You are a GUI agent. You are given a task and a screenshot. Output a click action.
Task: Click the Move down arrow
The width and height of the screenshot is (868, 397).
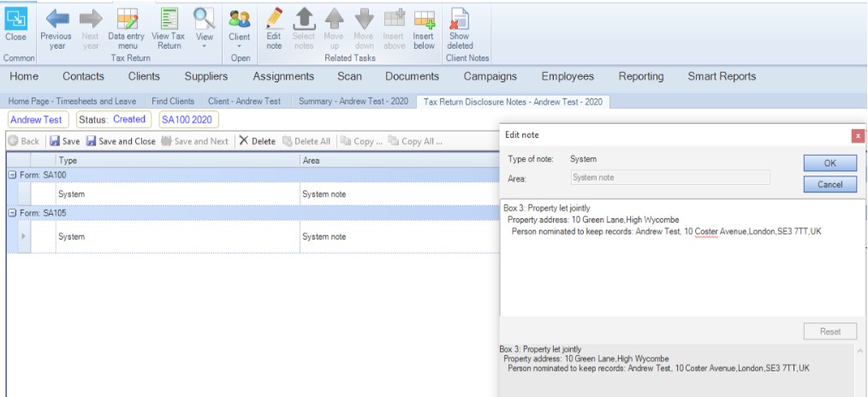(x=364, y=19)
